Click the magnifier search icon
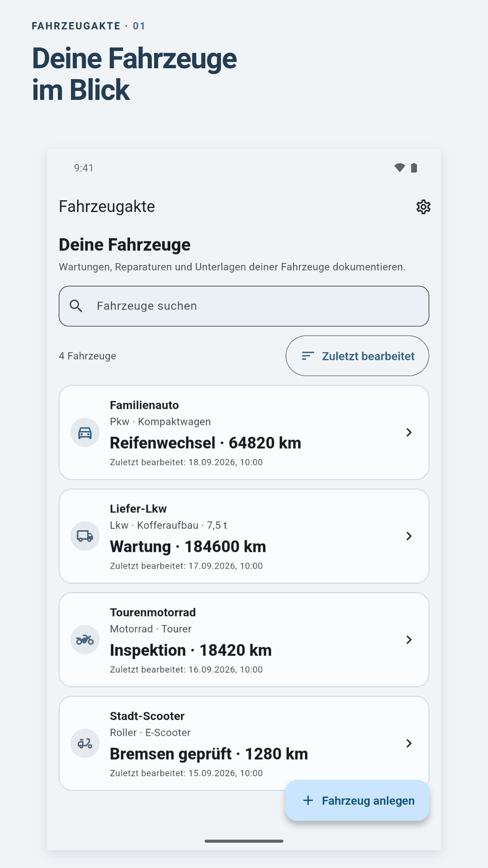488x868 pixels. 76,306
